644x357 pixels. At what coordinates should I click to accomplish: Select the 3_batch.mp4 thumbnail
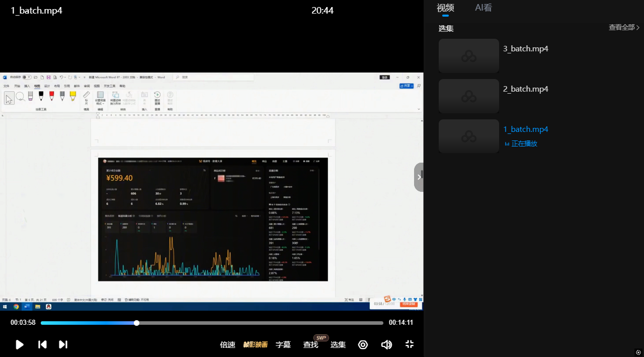[x=468, y=56]
